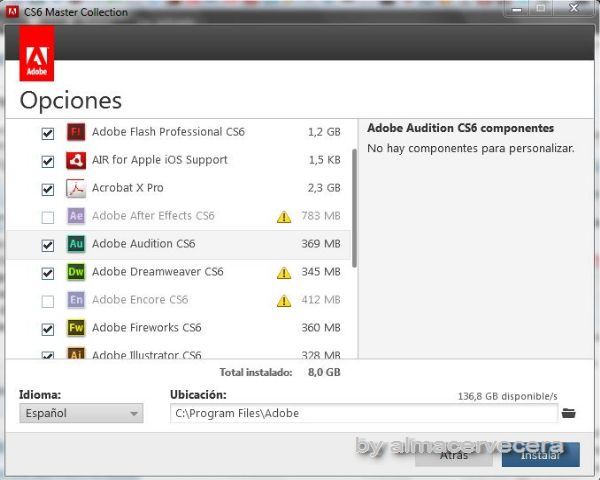Select the "Adobe Illustrator CS6" row text
This screenshot has width=600, height=480.
(x=147, y=354)
